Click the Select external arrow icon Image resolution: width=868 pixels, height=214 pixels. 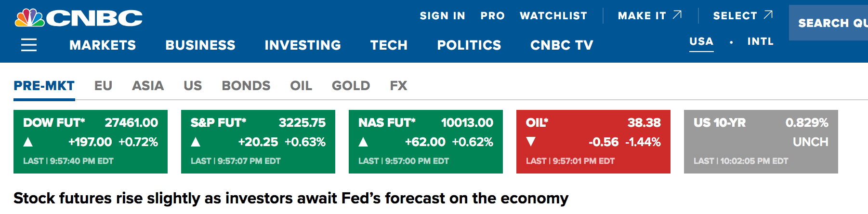tap(768, 15)
